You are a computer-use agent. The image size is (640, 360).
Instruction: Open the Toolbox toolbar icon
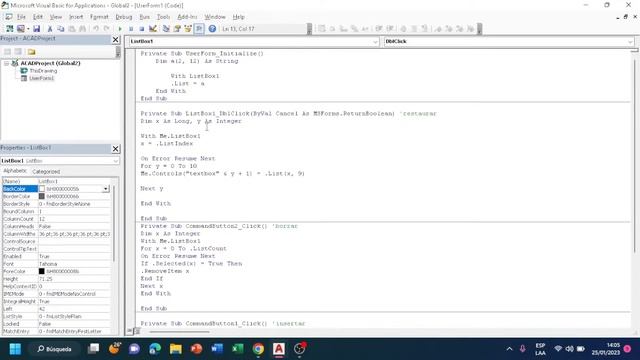199,29
